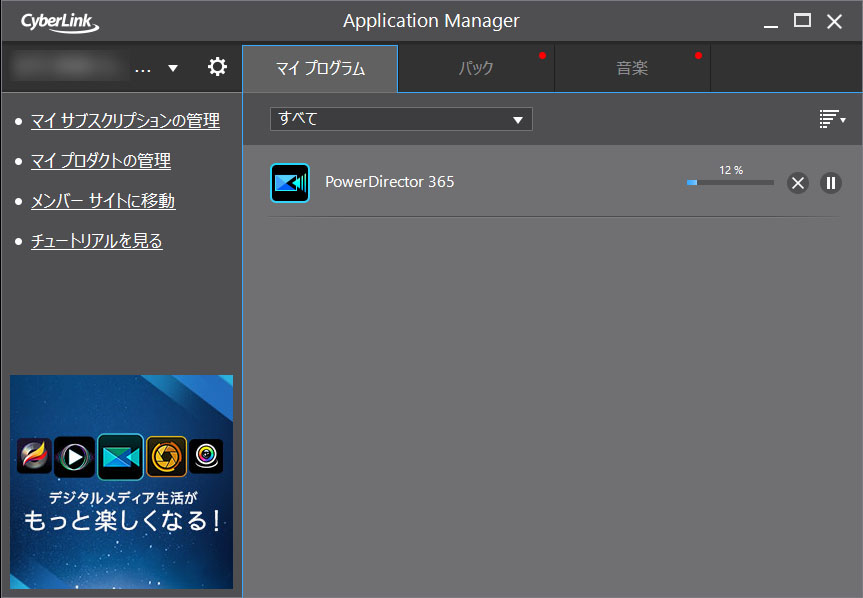Image resolution: width=863 pixels, height=598 pixels.
Task: Click the download progress bar at 12 %
Action: point(730,183)
